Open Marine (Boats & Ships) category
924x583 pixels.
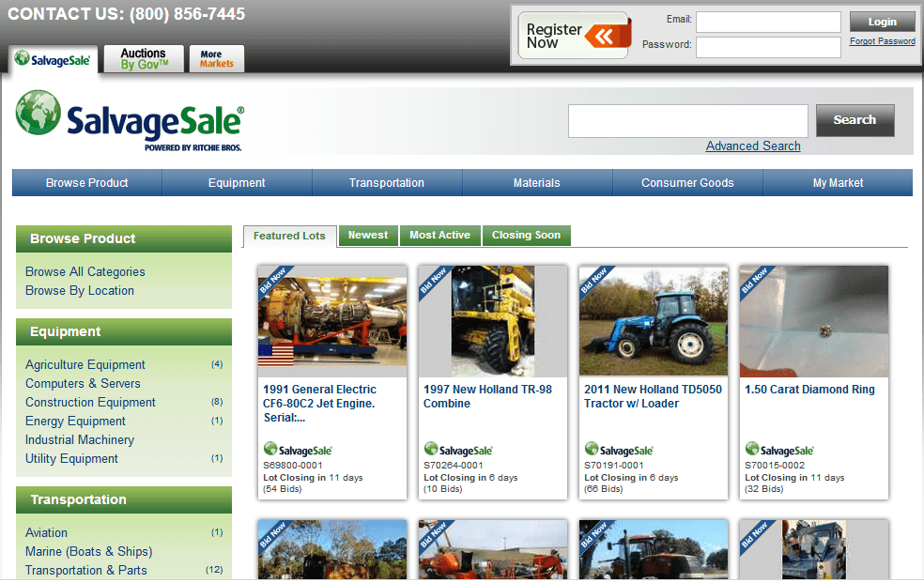coord(89,551)
